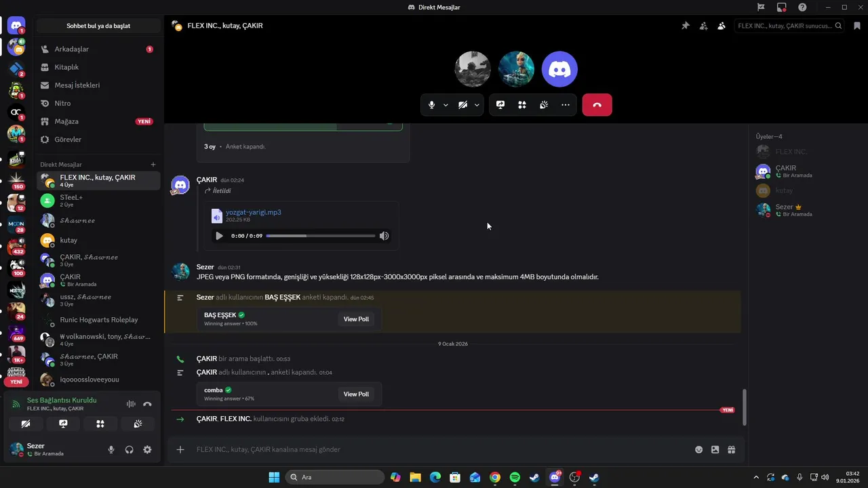Open the sticker picker icon
The image size is (868, 488).
(x=715, y=449)
